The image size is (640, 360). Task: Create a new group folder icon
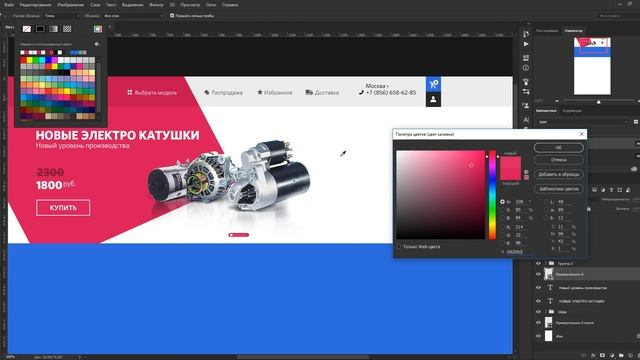pyautogui.click(x=621, y=356)
